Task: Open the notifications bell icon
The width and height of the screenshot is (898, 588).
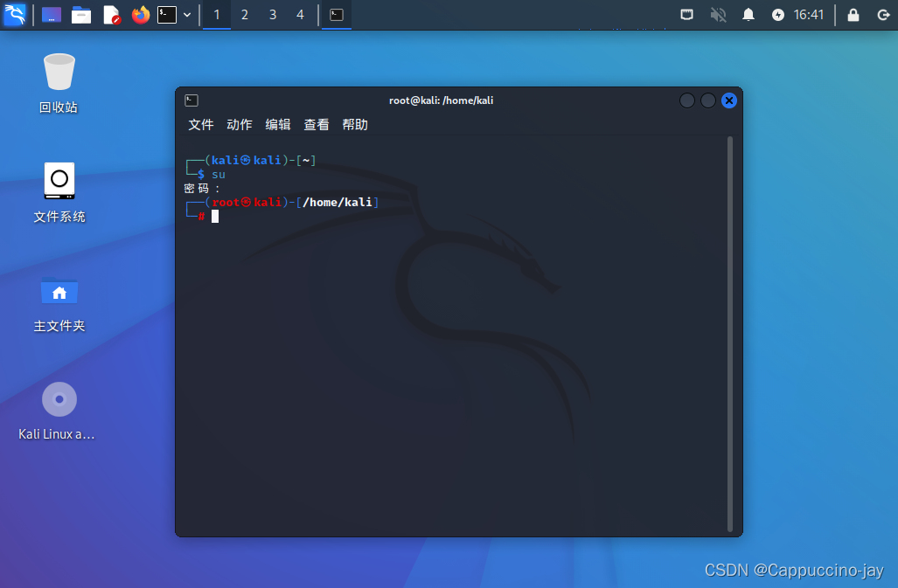Action: [x=748, y=15]
